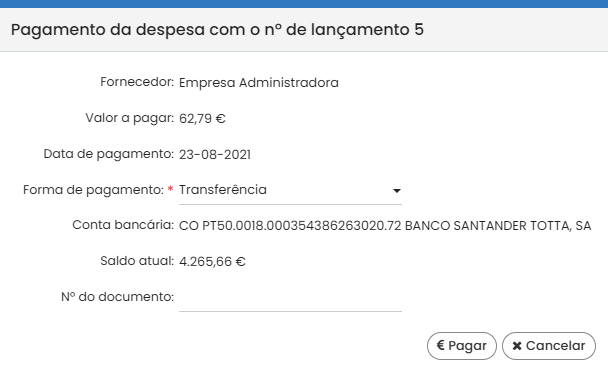608x370 pixels.
Task: Click the red required asterisk marker
Action: point(170,190)
